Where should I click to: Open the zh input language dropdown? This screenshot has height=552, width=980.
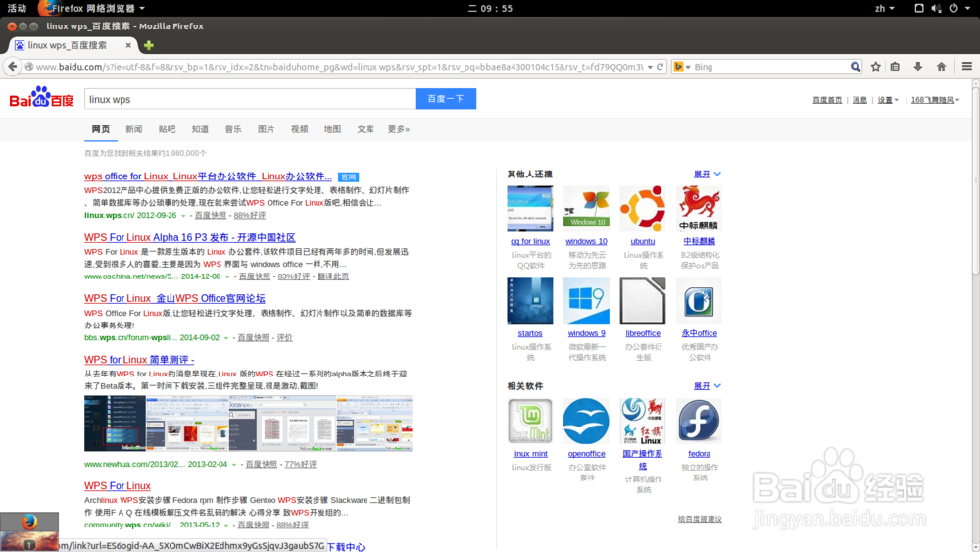(884, 8)
